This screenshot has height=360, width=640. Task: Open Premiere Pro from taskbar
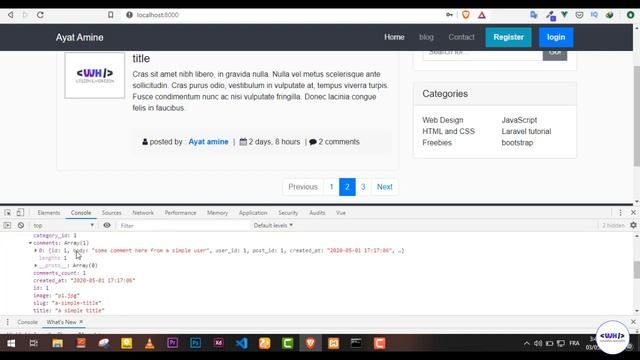(x=172, y=343)
